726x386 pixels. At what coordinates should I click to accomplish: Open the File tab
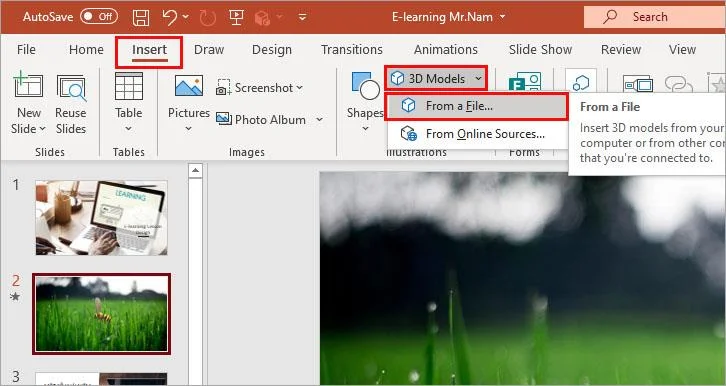point(26,50)
